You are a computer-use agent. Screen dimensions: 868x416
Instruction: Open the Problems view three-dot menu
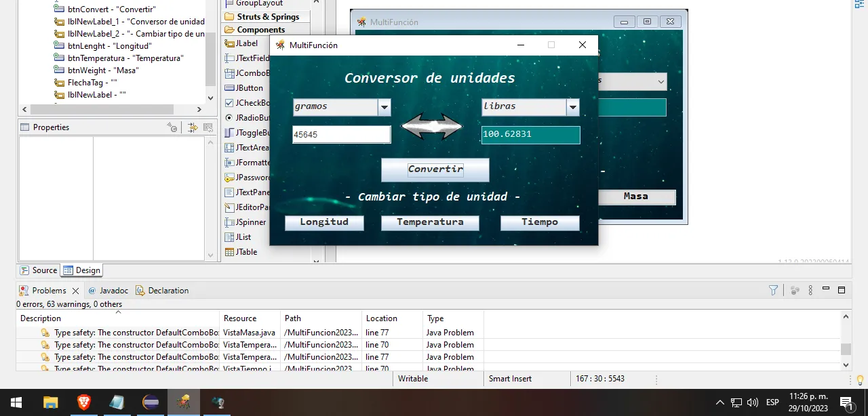(x=810, y=290)
